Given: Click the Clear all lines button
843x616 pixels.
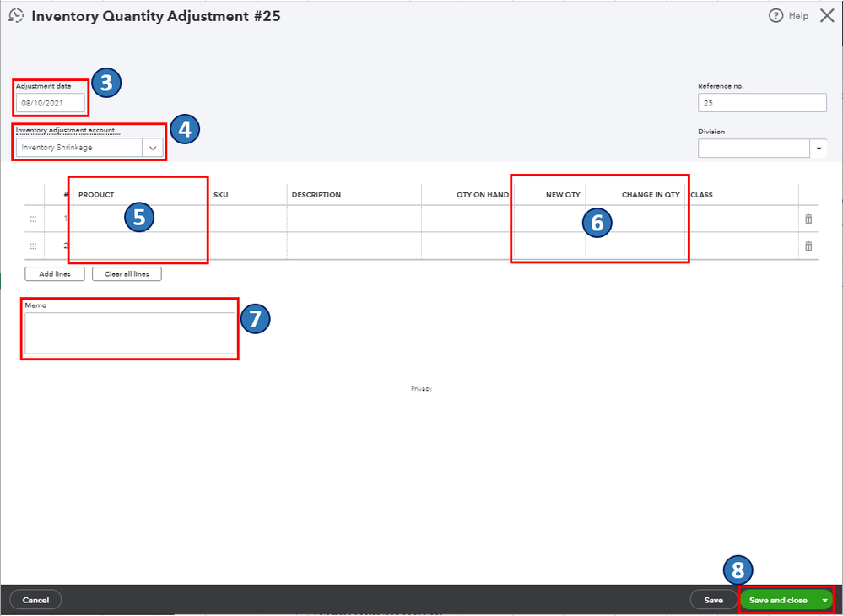Looking at the screenshot, I should pyautogui.click(x=127, y=274).
